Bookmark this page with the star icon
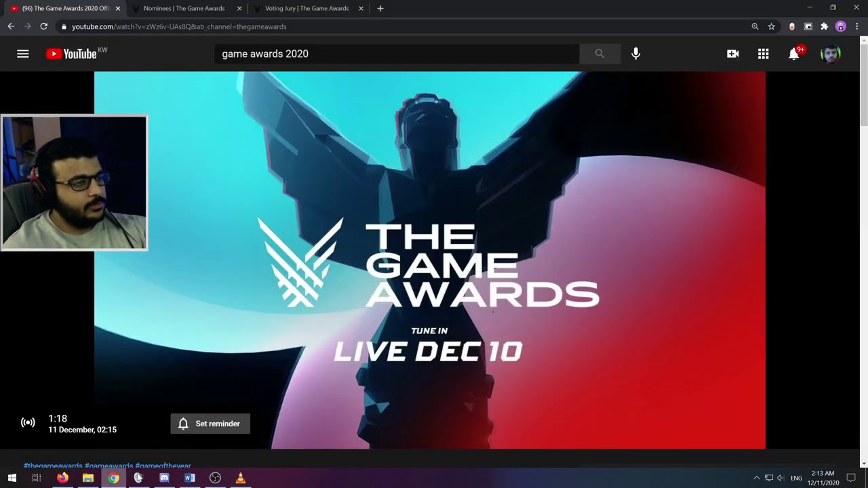Screen dimensions: 868x488 coord(772,26)
